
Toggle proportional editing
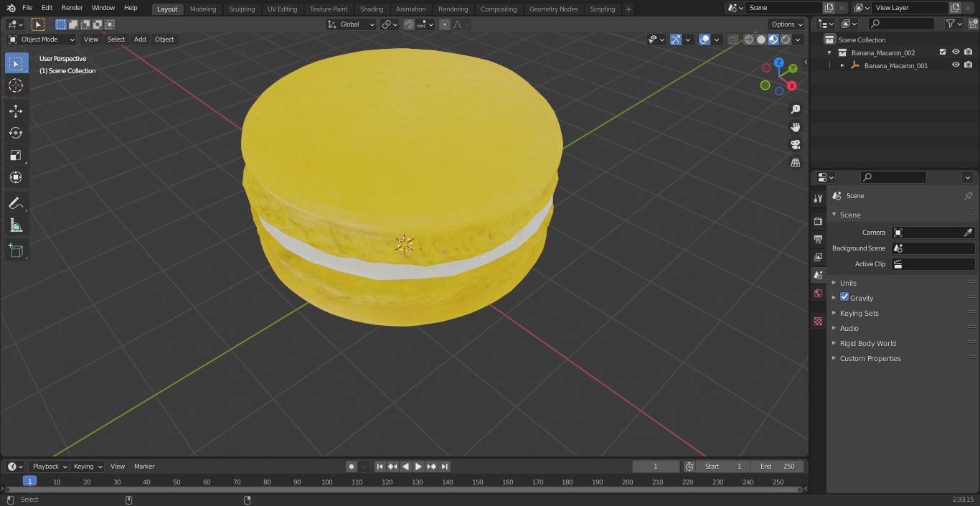[x=445, y=24]
